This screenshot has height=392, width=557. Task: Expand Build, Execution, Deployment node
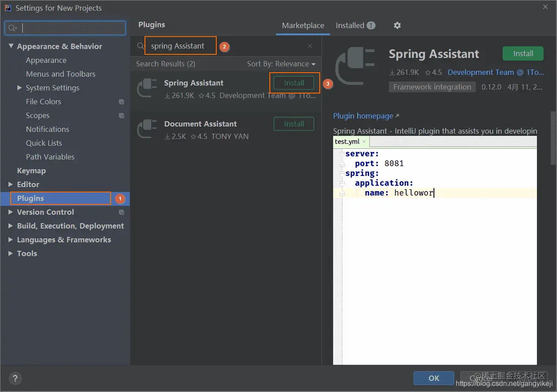pyautogui.click(x=11, y=226)
